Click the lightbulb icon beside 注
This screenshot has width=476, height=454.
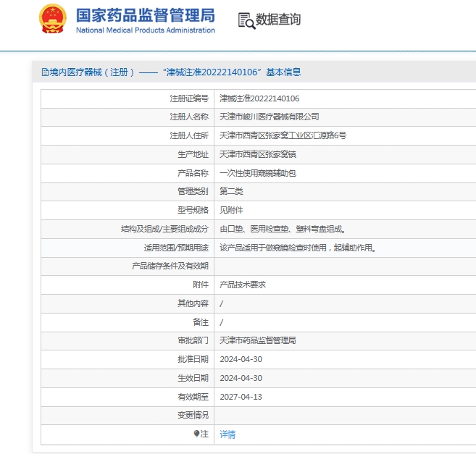(196, 434)
